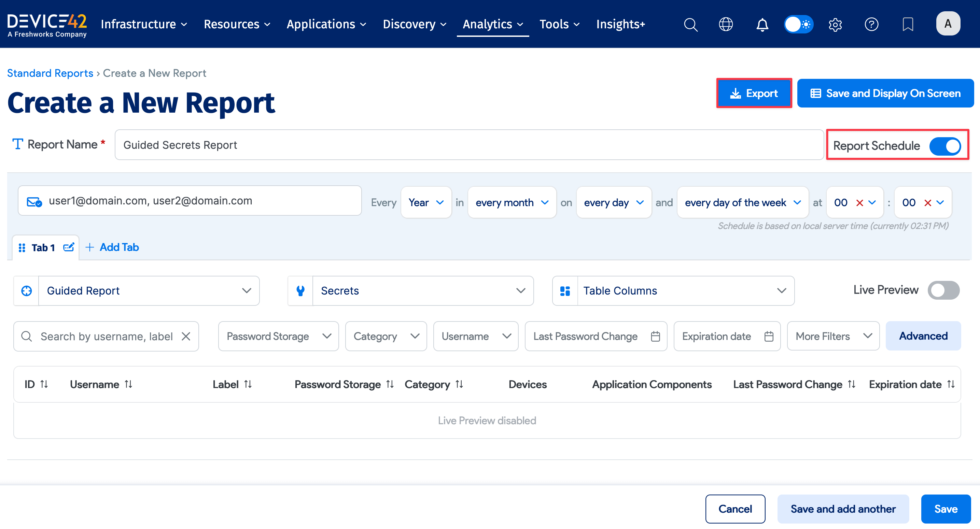
Task: Click the bookmark icon in header
Action: 908,24
